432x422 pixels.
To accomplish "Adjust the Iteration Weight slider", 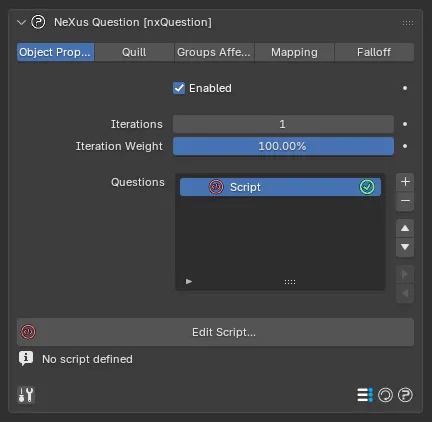I will click(283, 146).
